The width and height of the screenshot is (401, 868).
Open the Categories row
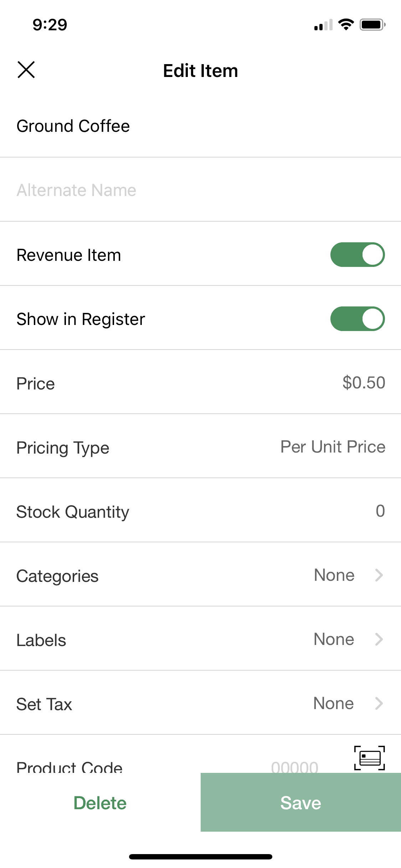pyautogui.click(x=200, y=574)
